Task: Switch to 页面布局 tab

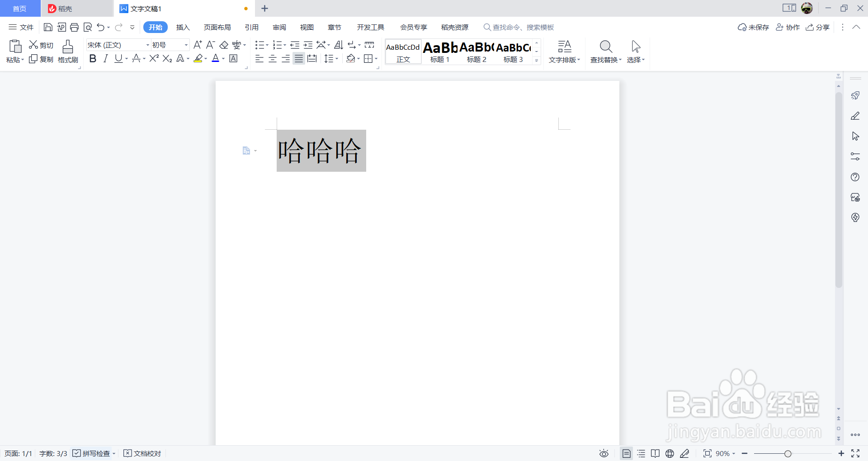Action: click(217, 28)
